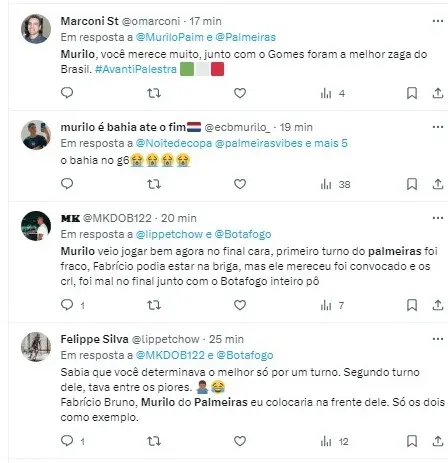Retweet Felippe Silva's post

click(x=154, y=441)
